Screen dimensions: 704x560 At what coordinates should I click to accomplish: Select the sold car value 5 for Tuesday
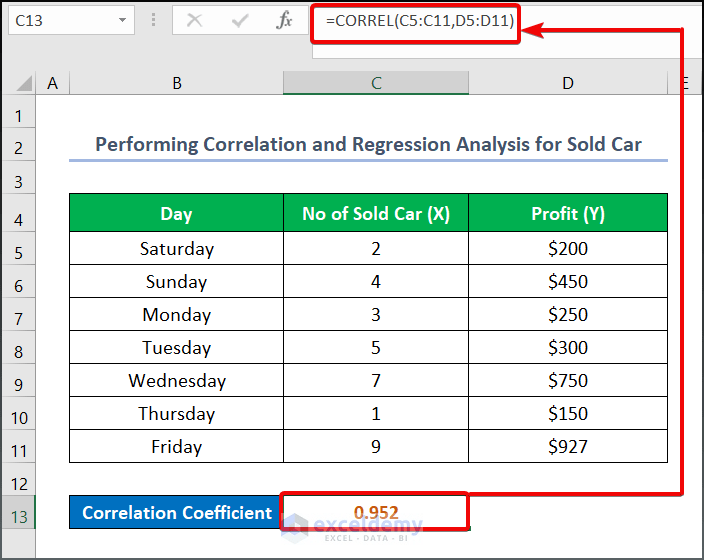point(376,348)
